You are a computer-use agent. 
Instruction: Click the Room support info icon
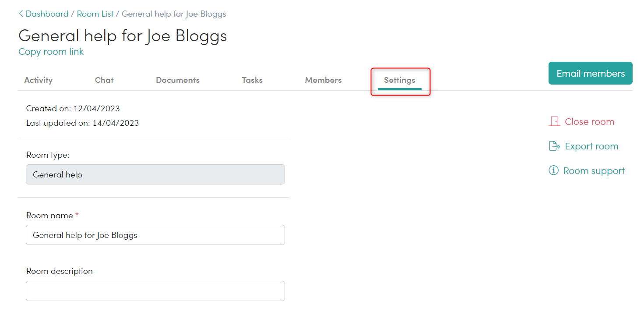coord(553,170)
